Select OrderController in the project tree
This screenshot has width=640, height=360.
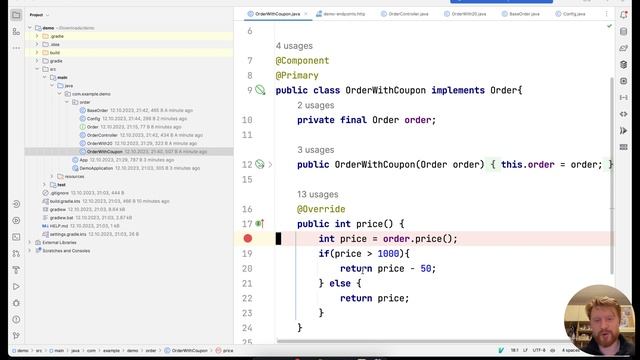102,135
